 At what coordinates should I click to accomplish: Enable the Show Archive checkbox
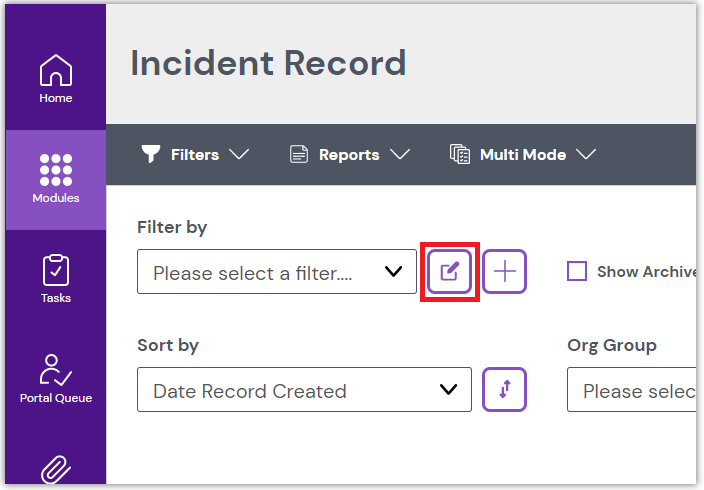(577, 271)
